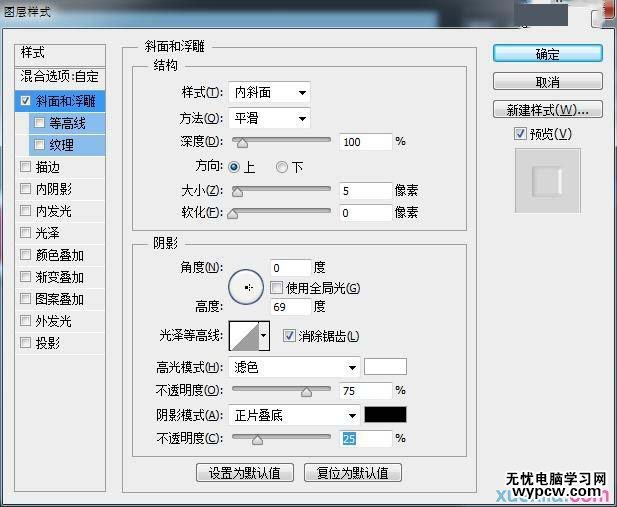Click the 大小 value field showing 5
Screen dimensions: 617x507
coord(366,191)
